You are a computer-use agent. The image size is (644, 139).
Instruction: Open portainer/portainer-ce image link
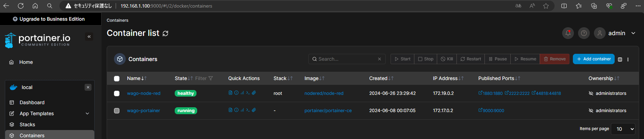328,110
